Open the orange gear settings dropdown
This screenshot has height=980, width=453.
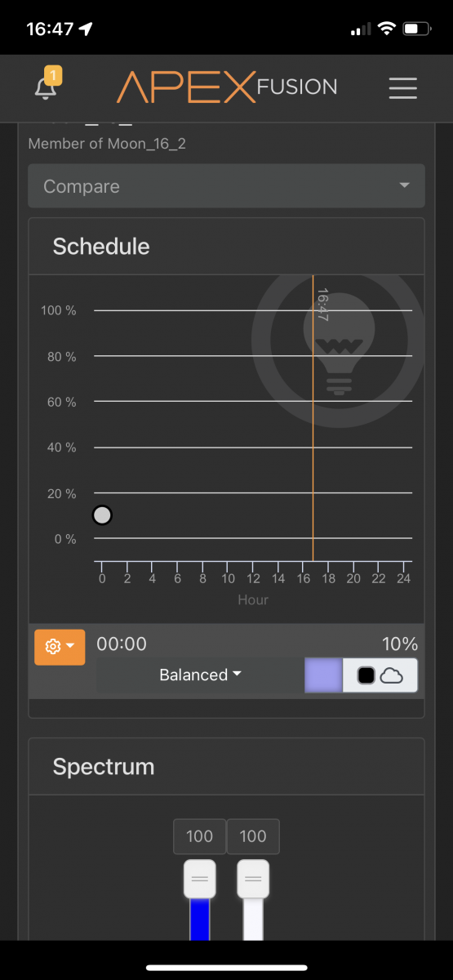click(60, 646)
